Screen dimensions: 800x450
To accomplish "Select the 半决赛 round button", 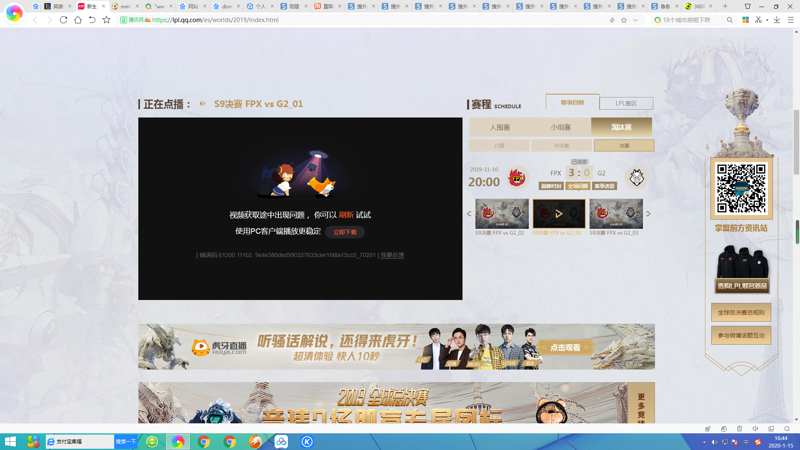I will (x=561, y=145).
